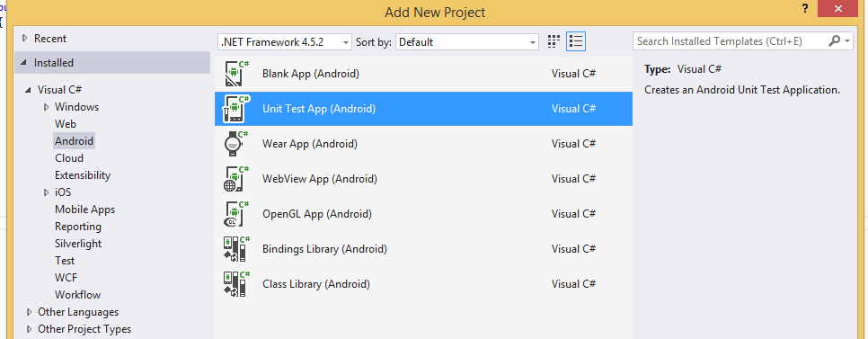Click the Unit Test App (Android) template icon
Viewport: 868px width, 339px height.
pyautogui.click(x=237, y=109)
